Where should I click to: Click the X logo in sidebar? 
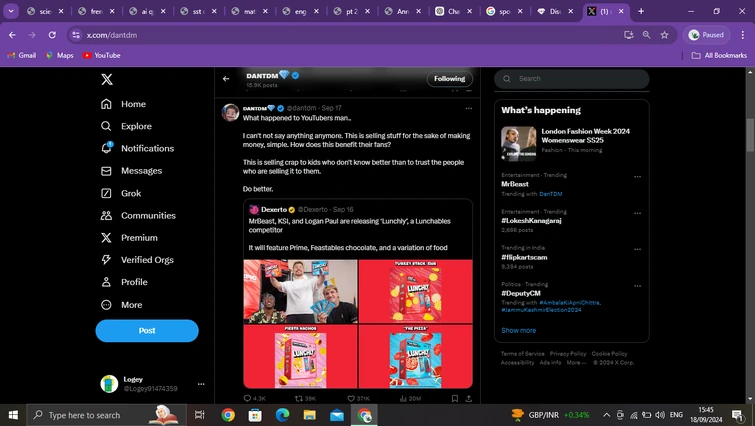(x=107, y=79)
